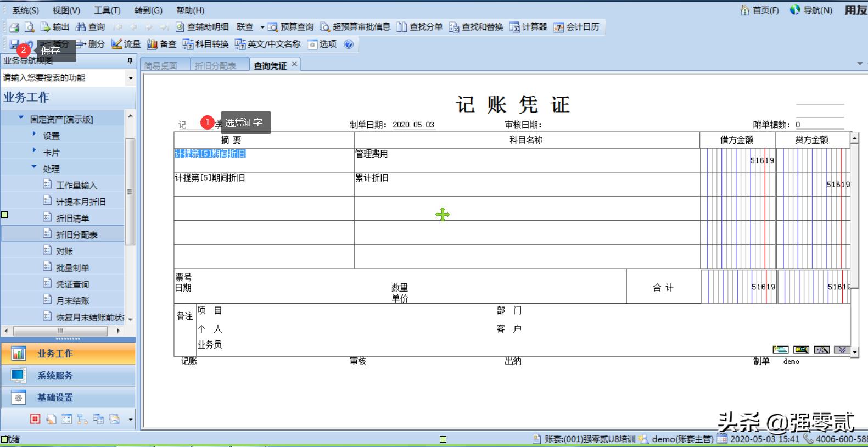Click the flowchart shortcut icon
This screenshot has height=447, width=868.
(x=82, y=419)
